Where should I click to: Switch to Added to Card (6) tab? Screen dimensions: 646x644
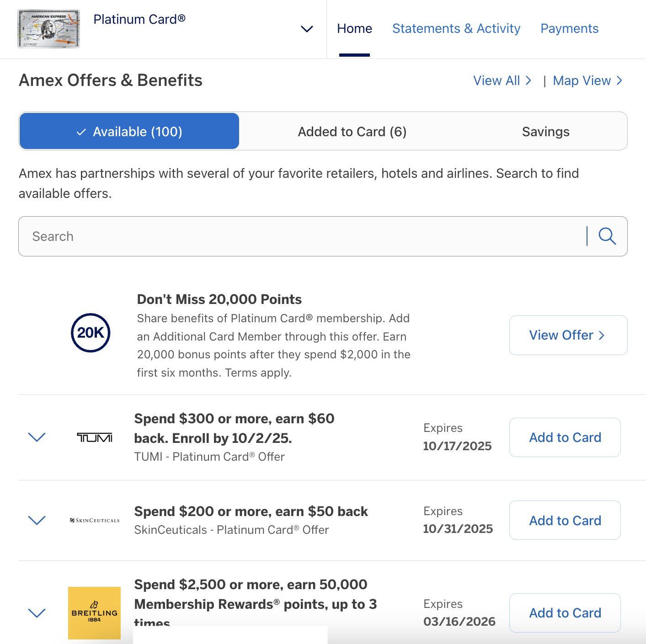pyautogui.click(x=352, y=132)
